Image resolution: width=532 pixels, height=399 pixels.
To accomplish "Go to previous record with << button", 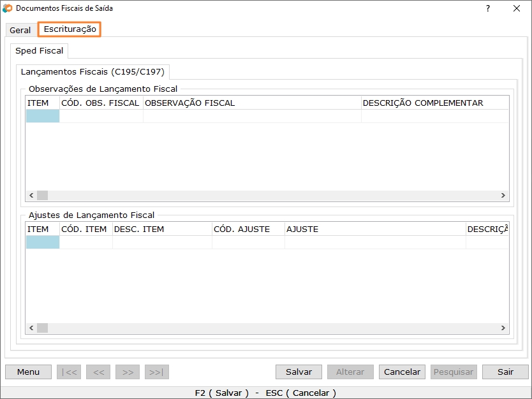I will [x=98, y=372].
